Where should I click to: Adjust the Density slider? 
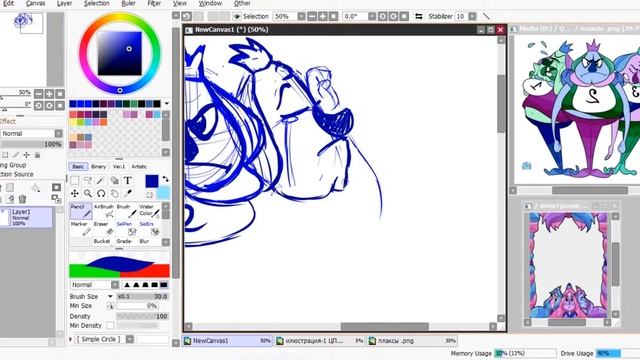[142, 316]
